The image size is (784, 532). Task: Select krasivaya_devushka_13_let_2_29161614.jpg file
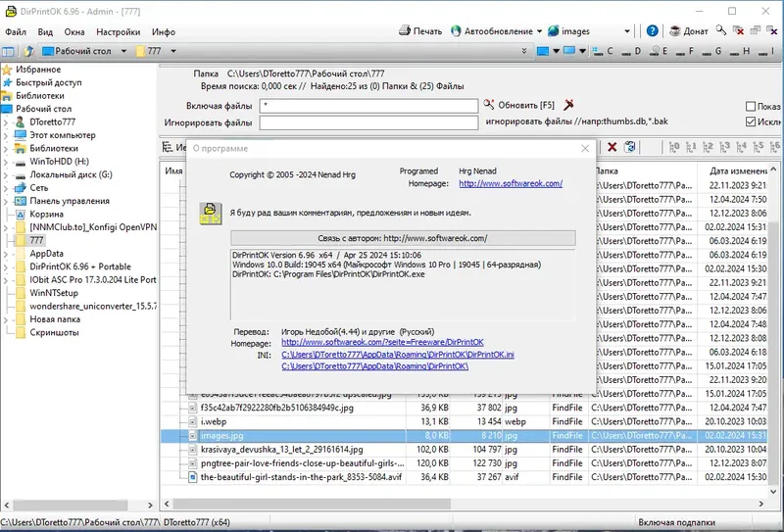[x=282, y=450]
